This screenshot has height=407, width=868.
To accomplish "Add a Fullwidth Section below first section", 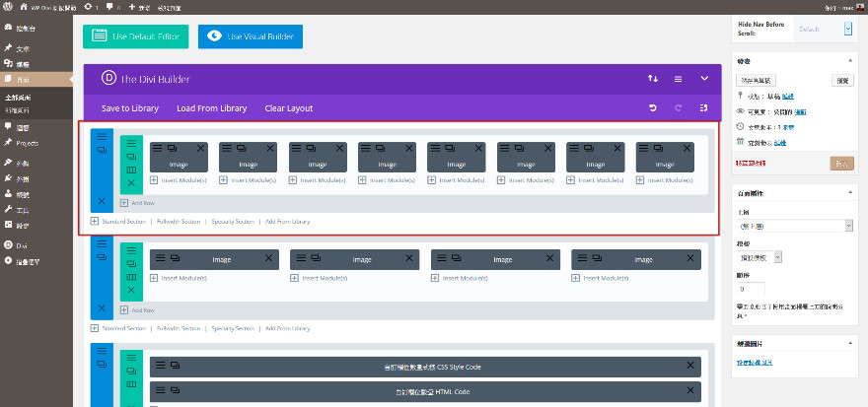I will [x=179, y=221].
